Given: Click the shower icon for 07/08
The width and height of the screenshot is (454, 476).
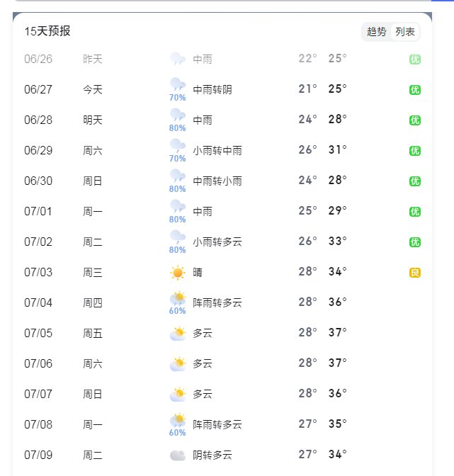Looking at the screenshot, I should 177,421.
